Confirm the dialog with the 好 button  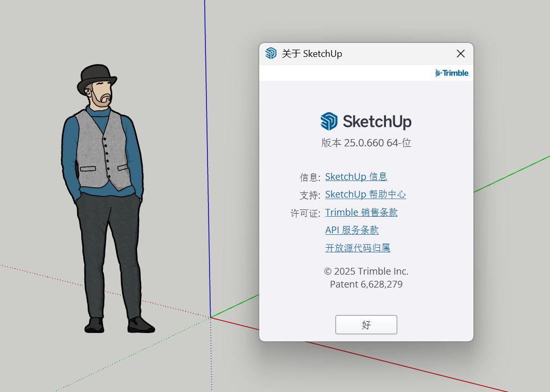click(x=366, y=325)
